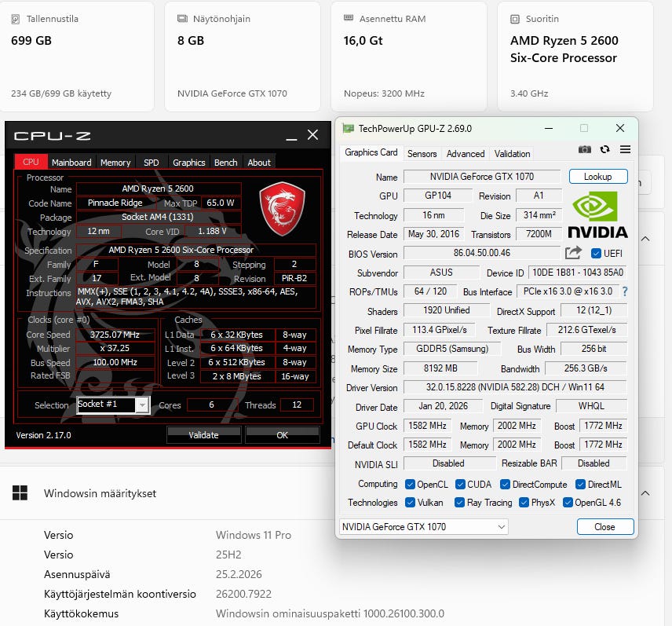
Task: Click the install date 25.2.2026
Action: [239, 574]
